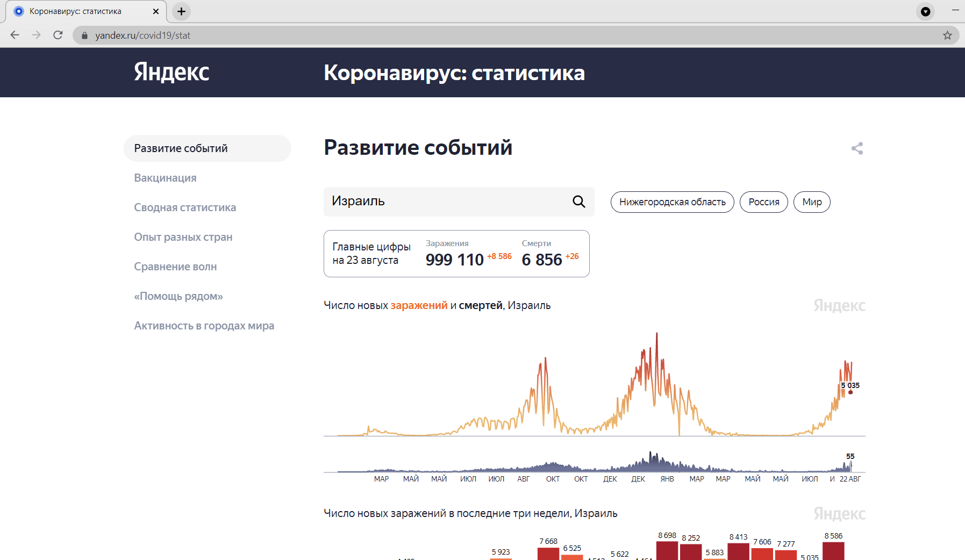Click the 8 252 bar in three-week chart
Viewport: 965px width, 560px height.
click(691, 552)
